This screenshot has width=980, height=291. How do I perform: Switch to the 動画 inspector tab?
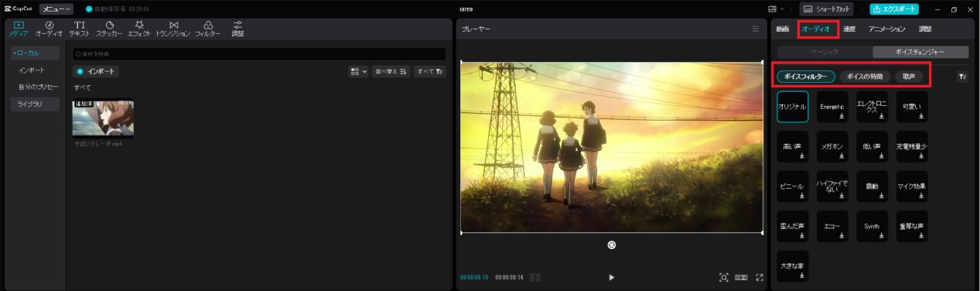pyautogui.click(x=783, y=29)
